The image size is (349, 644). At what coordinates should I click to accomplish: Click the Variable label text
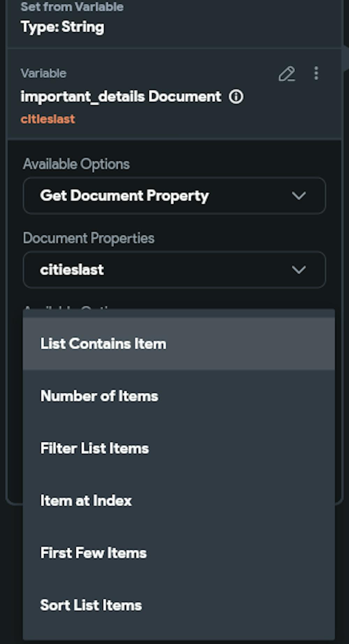point(44,73)
